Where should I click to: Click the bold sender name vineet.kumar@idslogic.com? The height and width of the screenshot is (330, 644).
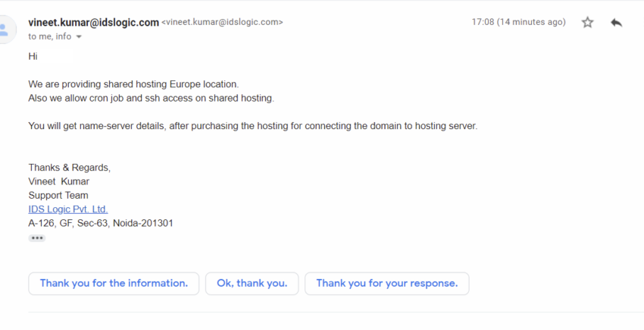(94, 22)
